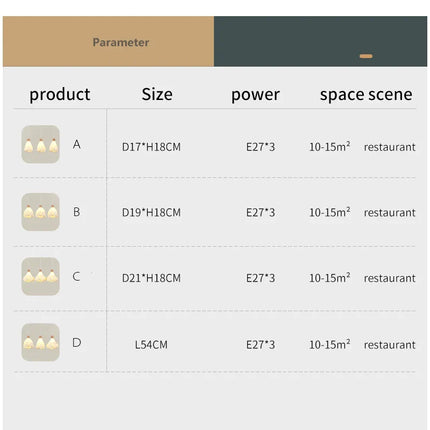
Task: Click the 'space scene' column header
Action: [366, 95]
